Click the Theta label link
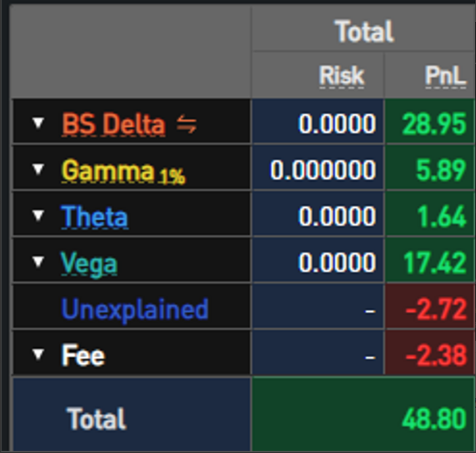 tap(95, 217)
